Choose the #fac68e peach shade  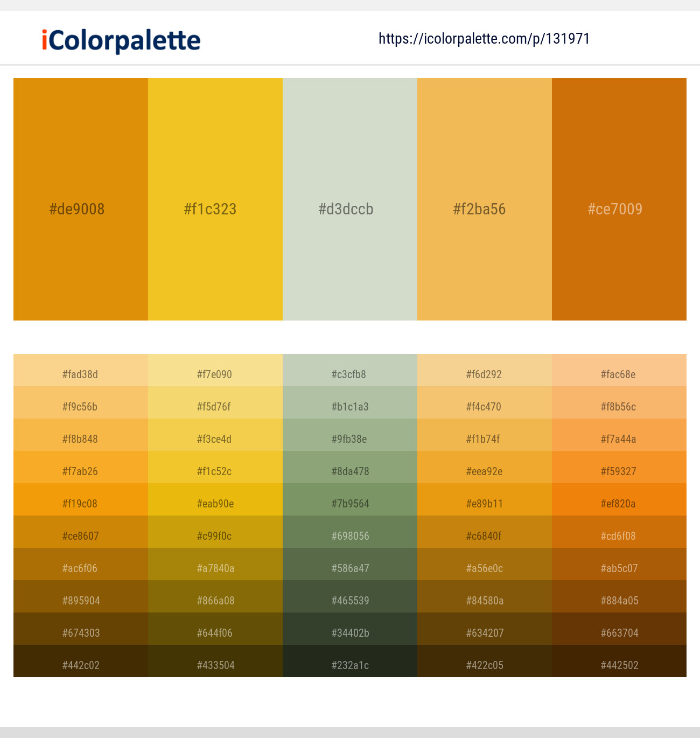[619, 370]
